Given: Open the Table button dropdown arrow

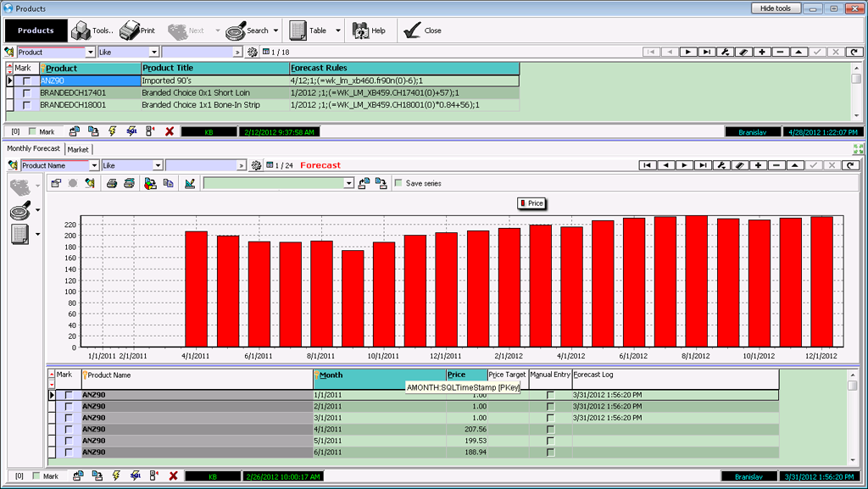Looking at the screenshot, I should pyautogui.click(x=338, y=31).
